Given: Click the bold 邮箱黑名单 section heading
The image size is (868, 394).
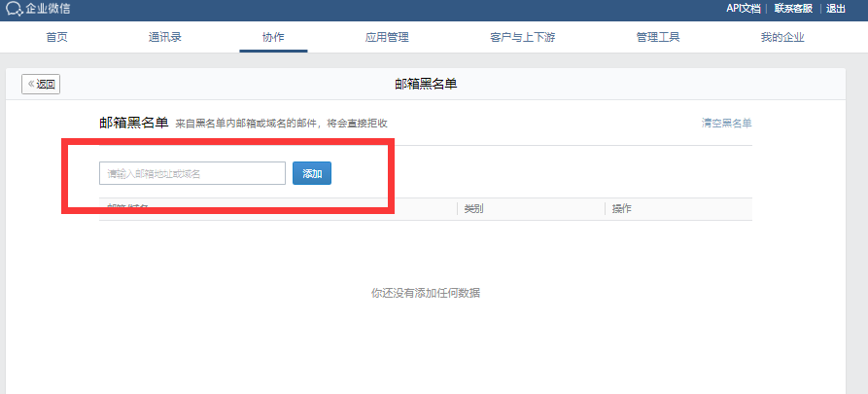Looking at the screenshot, I should 133,123.
